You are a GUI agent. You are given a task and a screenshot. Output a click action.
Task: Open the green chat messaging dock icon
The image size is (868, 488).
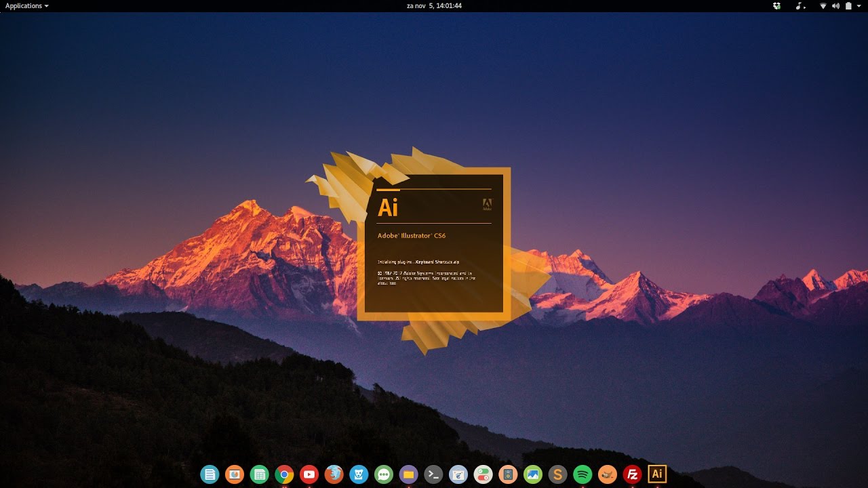[384, 474]
